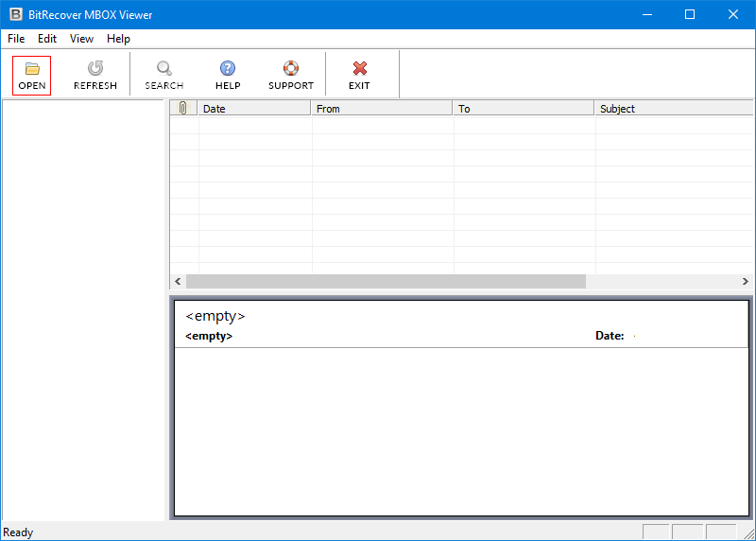The image size is (756, 541).
Task: Maximize the MBOX Viewer window
Action: 690,14
